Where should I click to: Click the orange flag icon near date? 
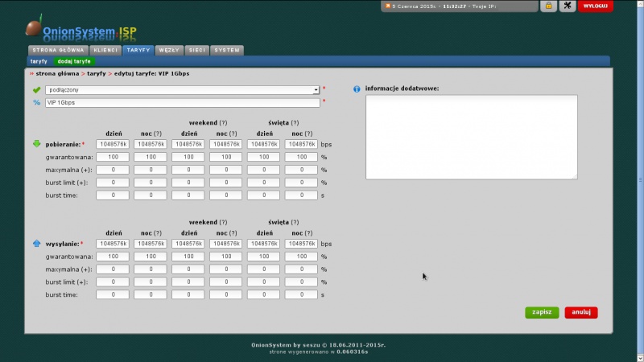[388, 6]
